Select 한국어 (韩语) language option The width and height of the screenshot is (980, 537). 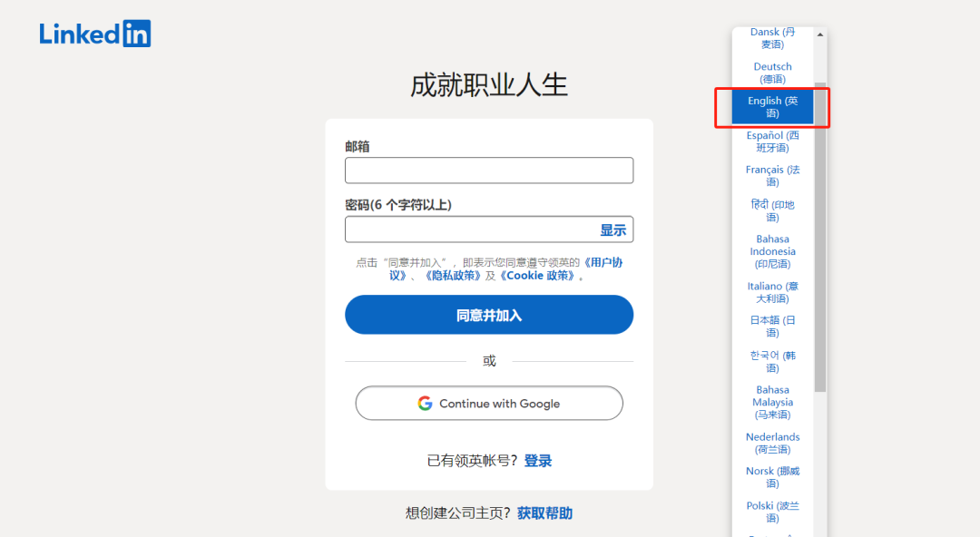(772, 361)
